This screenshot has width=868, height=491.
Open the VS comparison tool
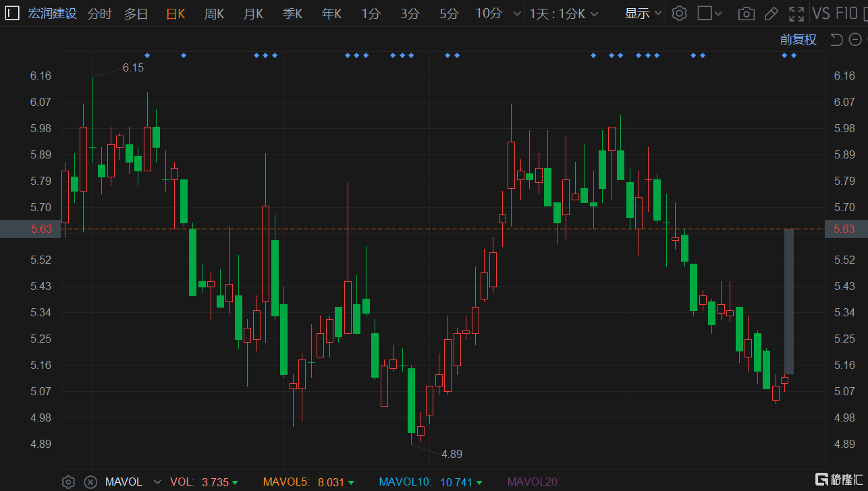(821, 13)
